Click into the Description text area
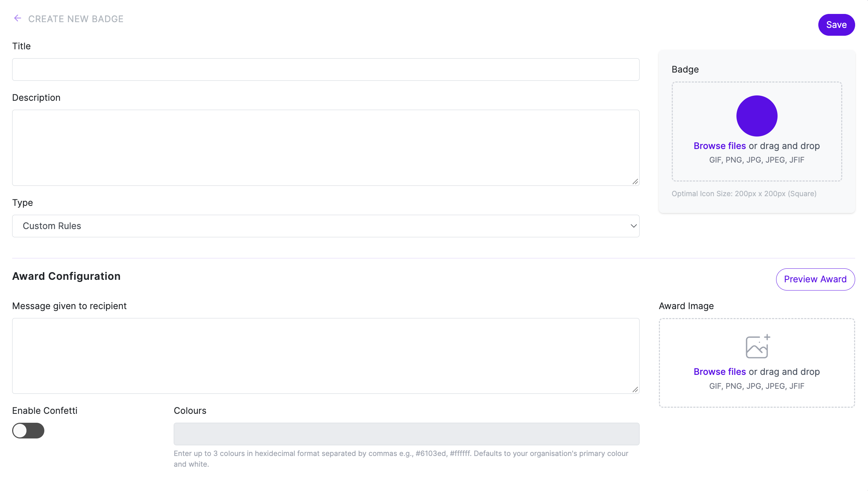This screenshot has width=868, height=491. coord(326,148)
